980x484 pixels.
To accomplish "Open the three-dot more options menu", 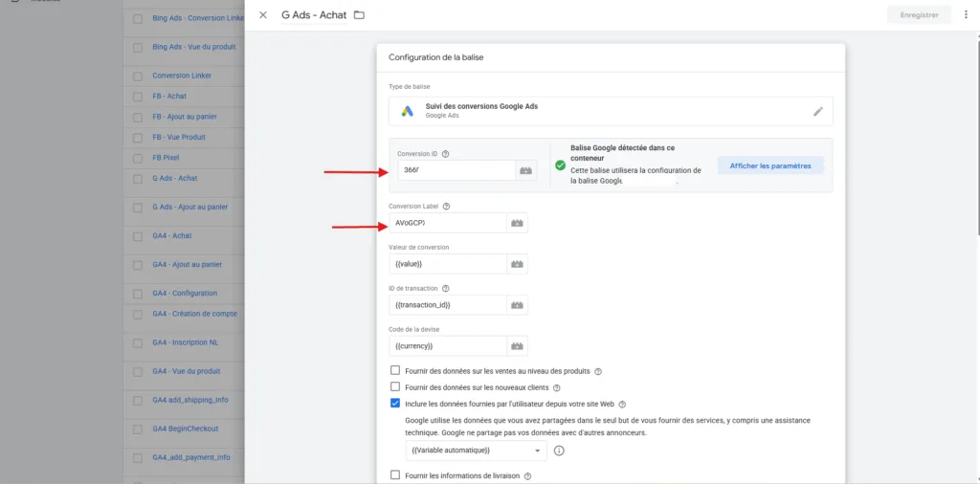I will coord(966,14).
